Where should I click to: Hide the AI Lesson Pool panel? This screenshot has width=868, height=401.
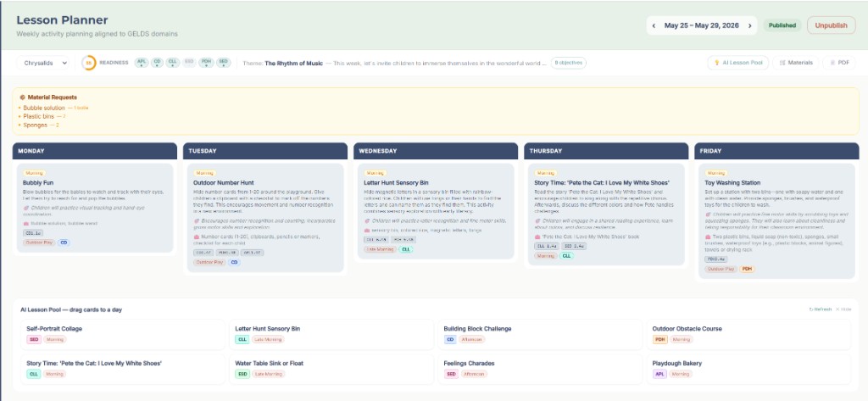point(843,309)
